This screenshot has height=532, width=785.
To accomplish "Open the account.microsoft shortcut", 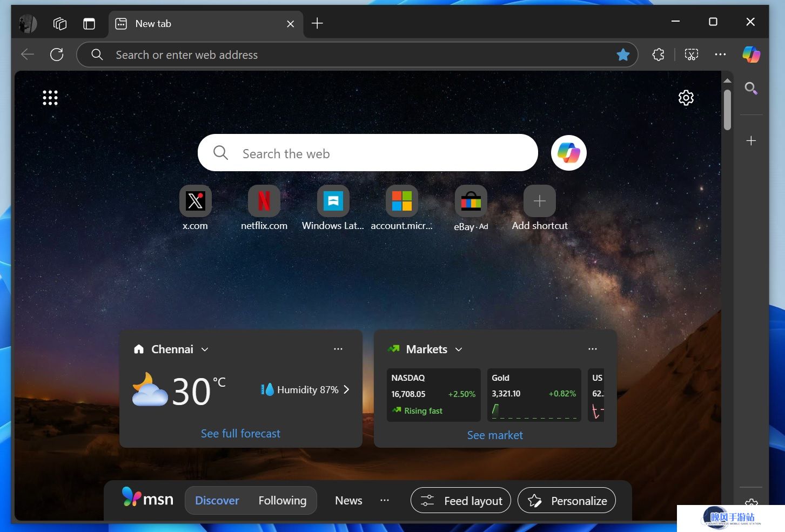I will [x=402, y=208].
